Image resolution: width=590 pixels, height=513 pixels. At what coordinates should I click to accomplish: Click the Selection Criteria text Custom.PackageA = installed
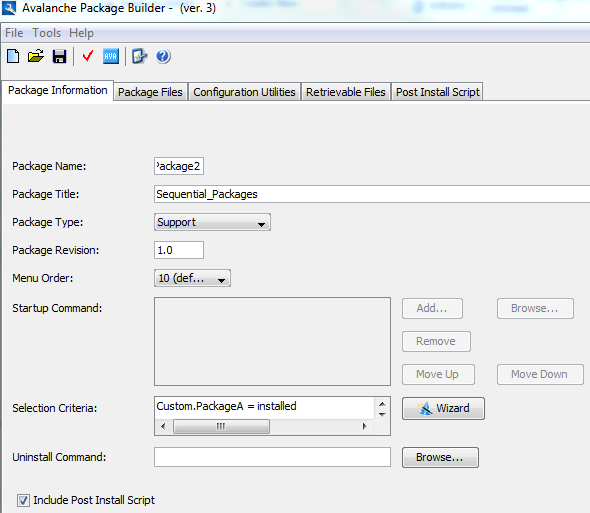[x=227, y=406]
